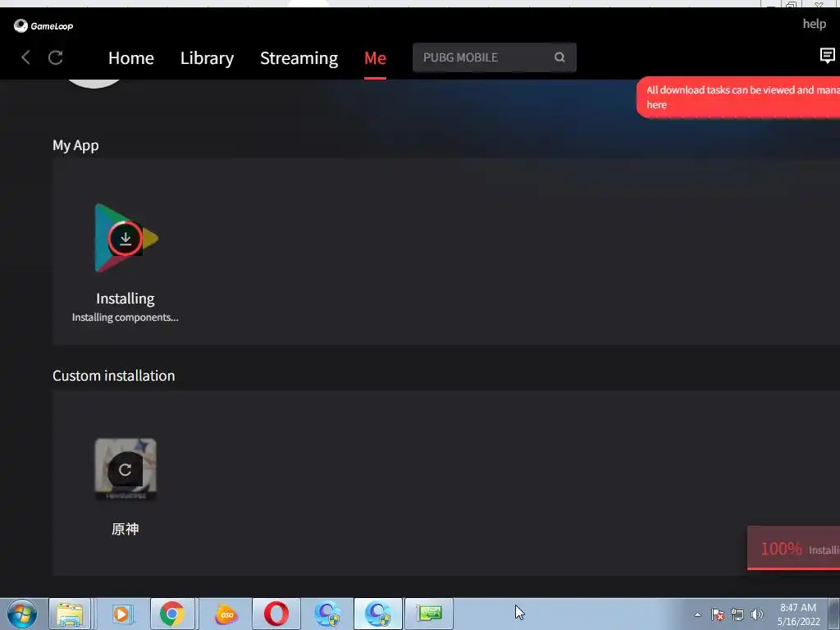Open the help link
Image resolution: width=840 pixels, height=630 pixels.
tap(814, 24)
